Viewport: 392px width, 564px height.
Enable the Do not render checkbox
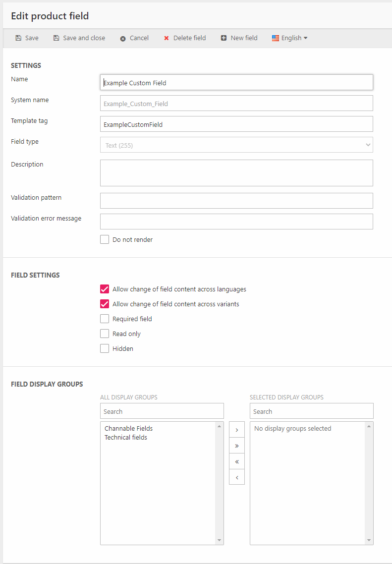(x=105, y=239)
